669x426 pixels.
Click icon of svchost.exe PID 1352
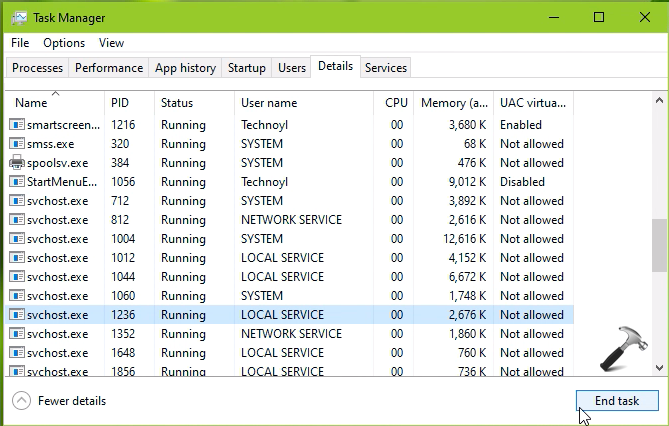click(17, 334)
